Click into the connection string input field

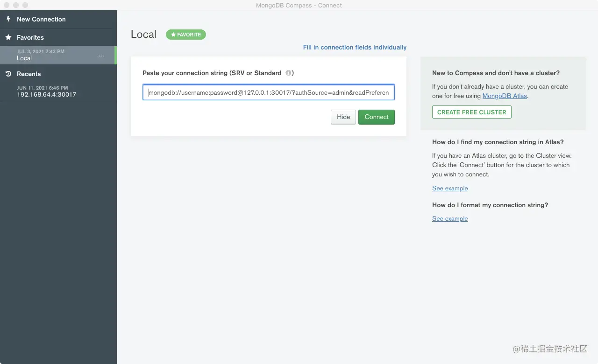pos(269,92)
